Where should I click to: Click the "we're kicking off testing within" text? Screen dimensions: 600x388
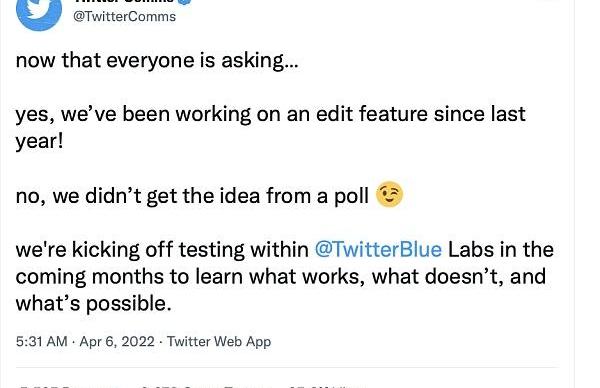tap(162, 250)
